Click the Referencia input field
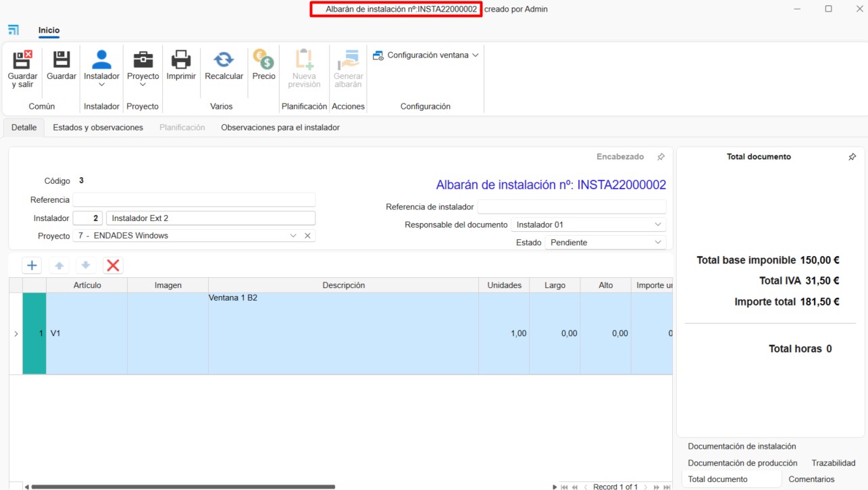The image size is (868, 490). 194,200
